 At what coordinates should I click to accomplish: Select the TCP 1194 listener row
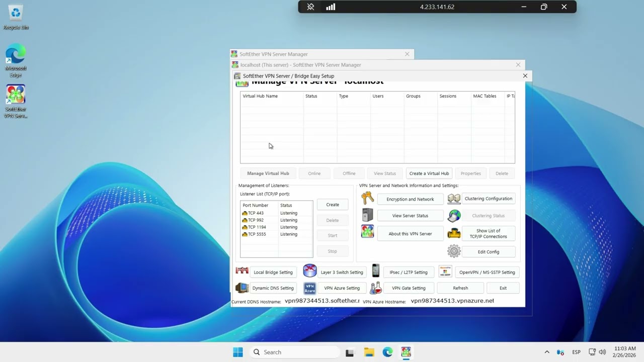pos(276,227)
